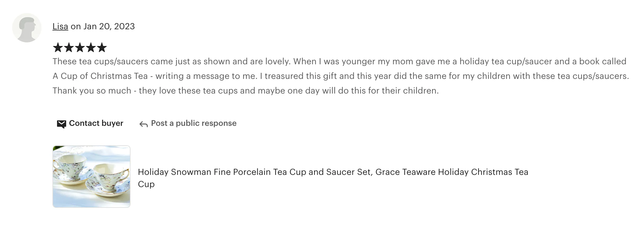Click the third rating star
This screenshot has height=234, width=644.
[80, 48]
